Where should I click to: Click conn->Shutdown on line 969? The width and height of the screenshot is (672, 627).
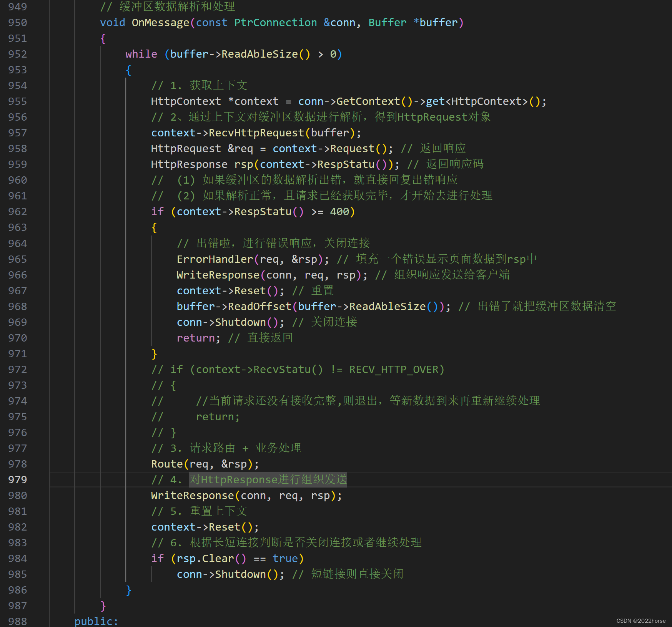pyautogui.click(x=221, y=322)
